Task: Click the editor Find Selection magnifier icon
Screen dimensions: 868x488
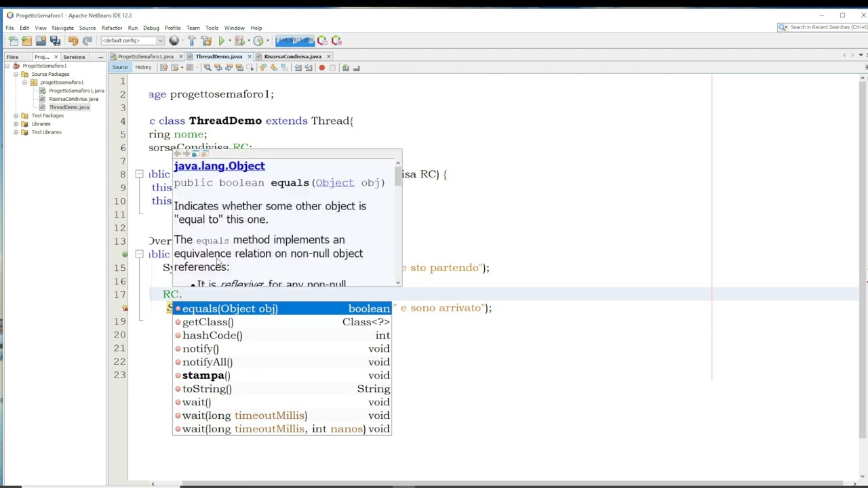Action: pos(208,68)
